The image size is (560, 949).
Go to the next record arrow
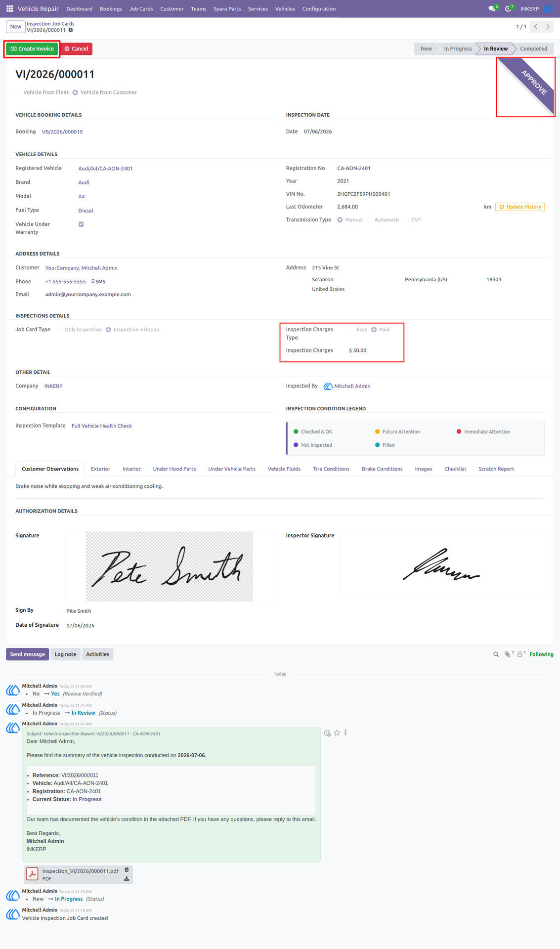coord(548,27)
